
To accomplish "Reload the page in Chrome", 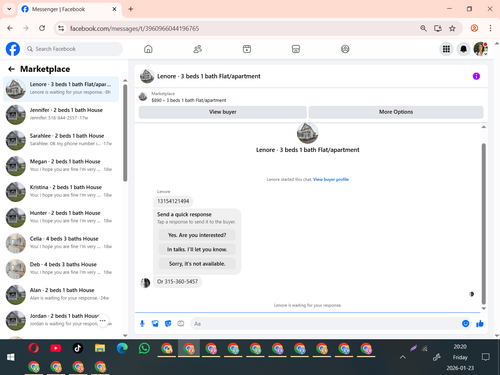I will pos(42,28).
